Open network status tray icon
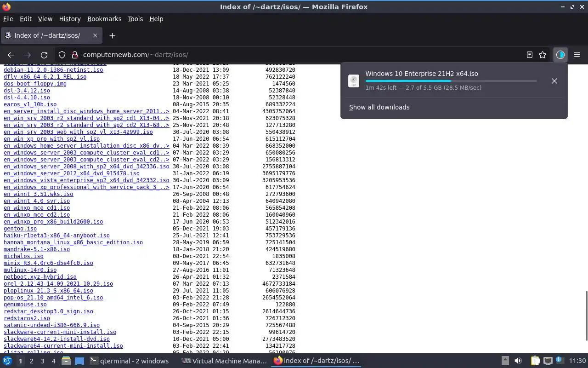Image resolution: width=588 pixels, height=368 pixels. point(548,361)
